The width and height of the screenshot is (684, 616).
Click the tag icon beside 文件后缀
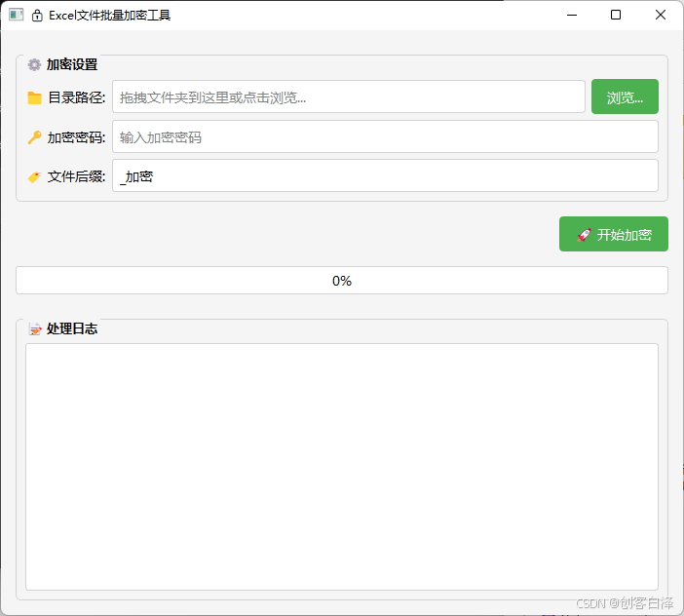[34, 176]
